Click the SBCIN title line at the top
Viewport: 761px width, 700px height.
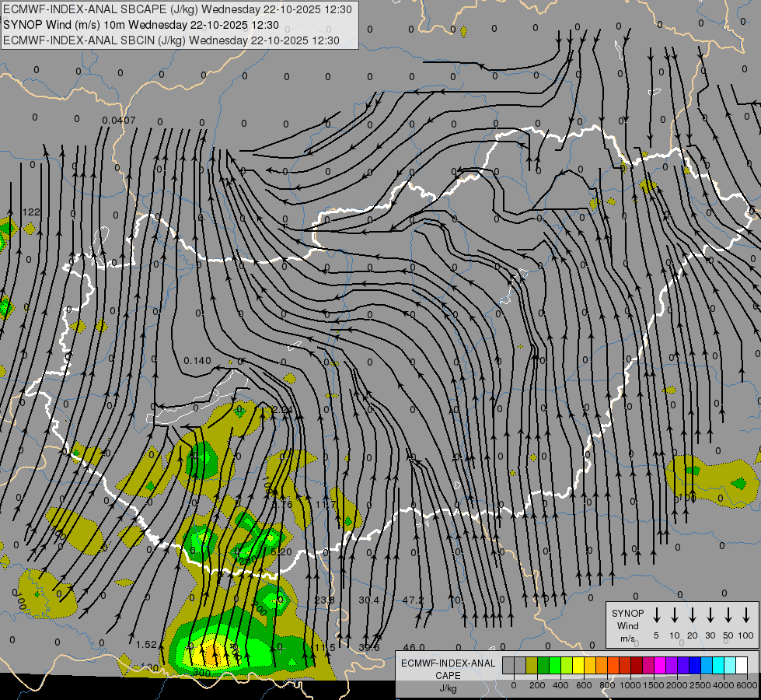tap(171, 40)
